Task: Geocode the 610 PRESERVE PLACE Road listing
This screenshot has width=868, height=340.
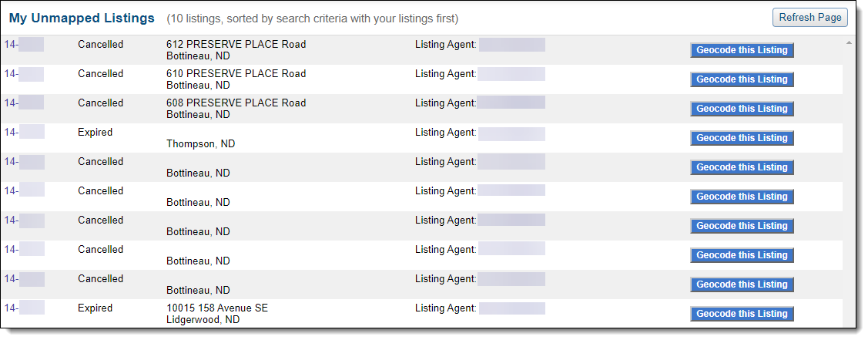Action: 742,79
